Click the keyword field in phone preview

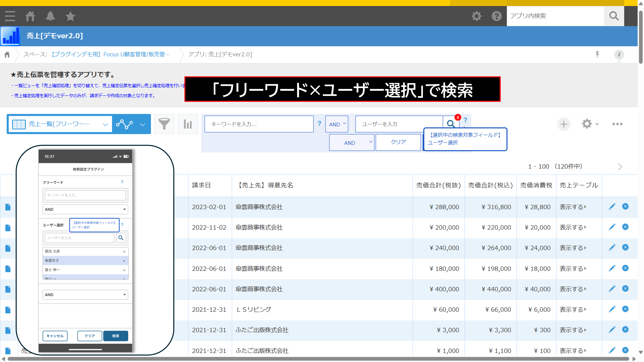point(85,195)
